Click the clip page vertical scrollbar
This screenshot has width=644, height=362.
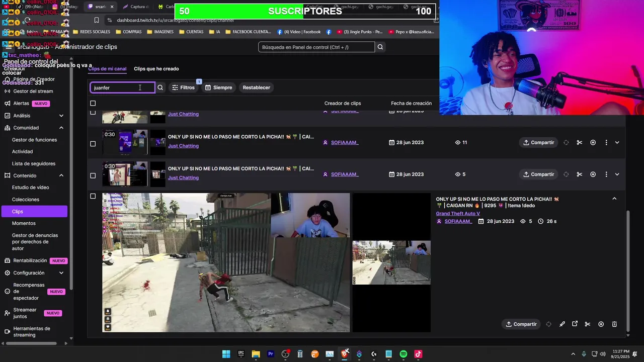click(x=628, y=271)
